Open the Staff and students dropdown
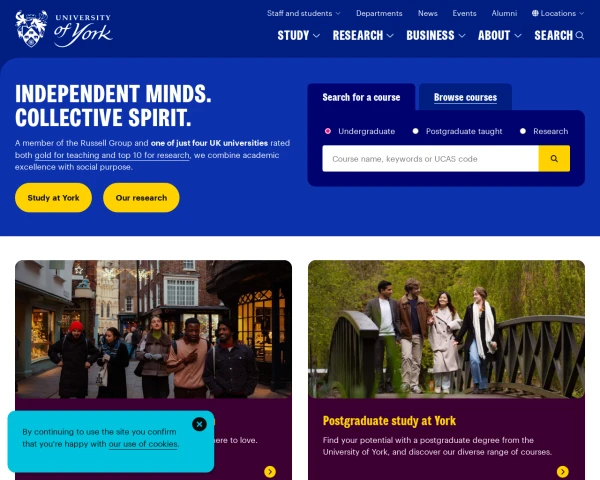The height and width of the screenshot is (480, 600). coord(303,13)
